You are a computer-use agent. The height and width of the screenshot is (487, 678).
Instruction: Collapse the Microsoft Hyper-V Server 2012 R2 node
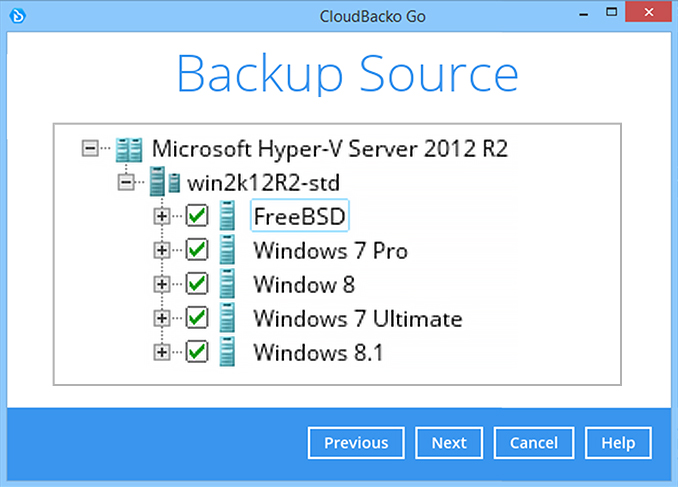[x=90, y=148]
